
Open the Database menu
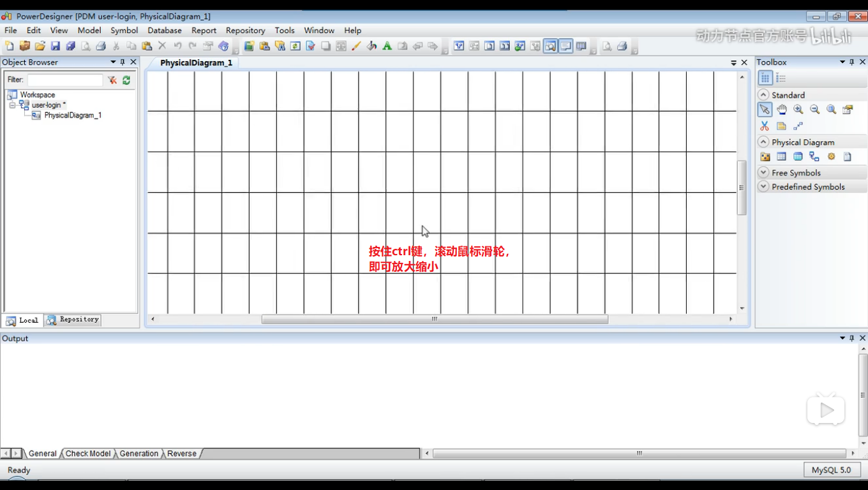[x=165, y=30]
